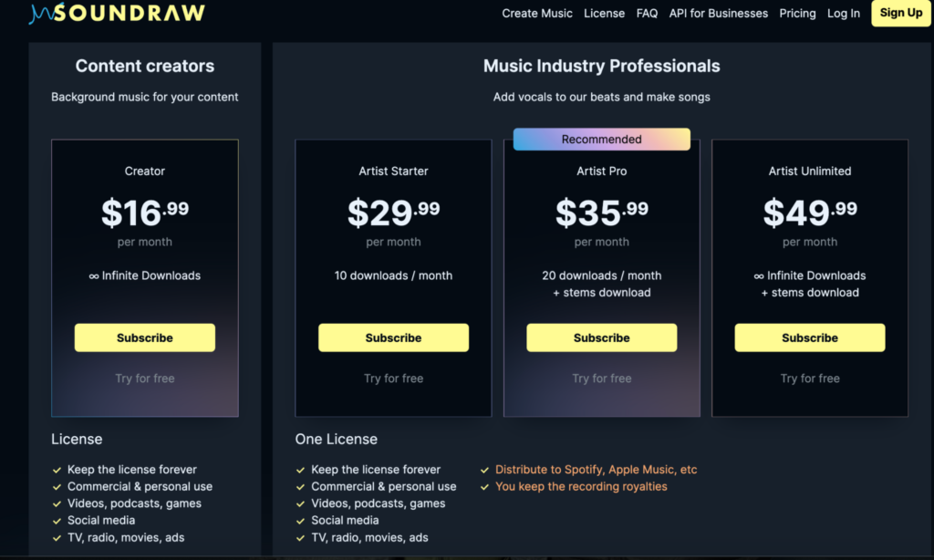Click checkmark beside Keep the license forever under One License
Screen dimensions: 934x560
tap(300, 470)
